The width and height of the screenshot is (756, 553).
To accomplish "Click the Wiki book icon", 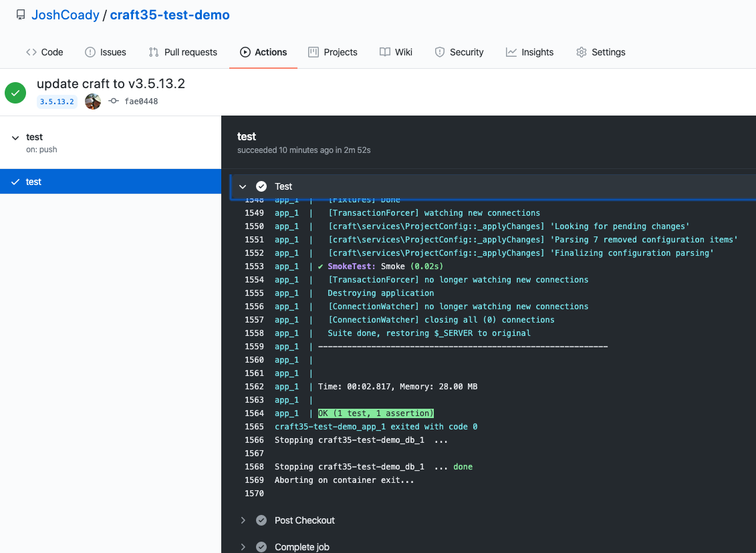I will 385,52.
